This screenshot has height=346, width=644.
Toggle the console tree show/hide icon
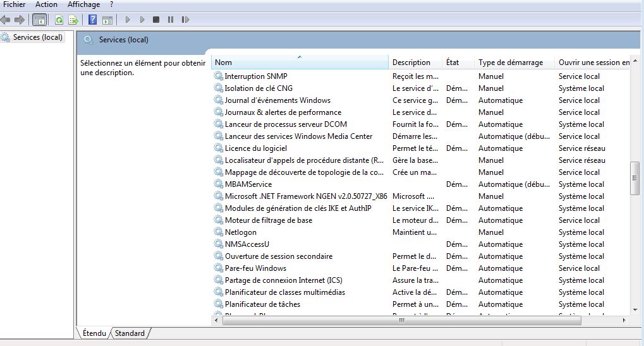pyautogui.click(x=39, y=20)
